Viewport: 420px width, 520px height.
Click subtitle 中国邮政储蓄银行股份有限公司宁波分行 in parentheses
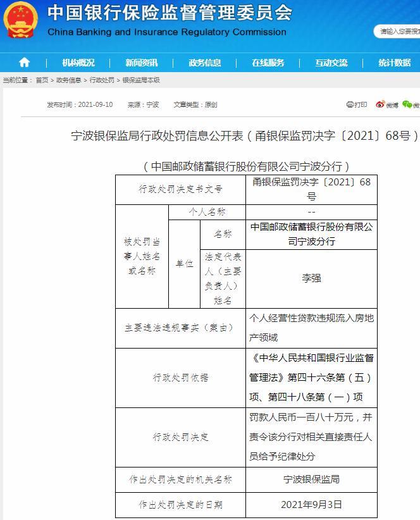(246, 166)
